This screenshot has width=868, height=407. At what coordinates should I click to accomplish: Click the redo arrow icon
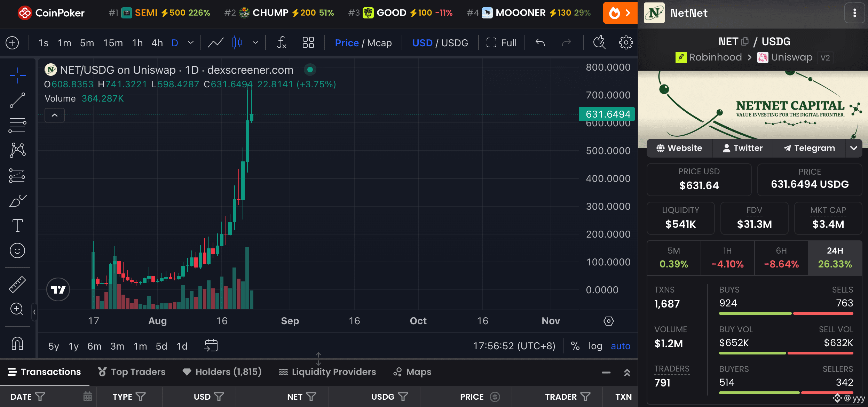567,43
